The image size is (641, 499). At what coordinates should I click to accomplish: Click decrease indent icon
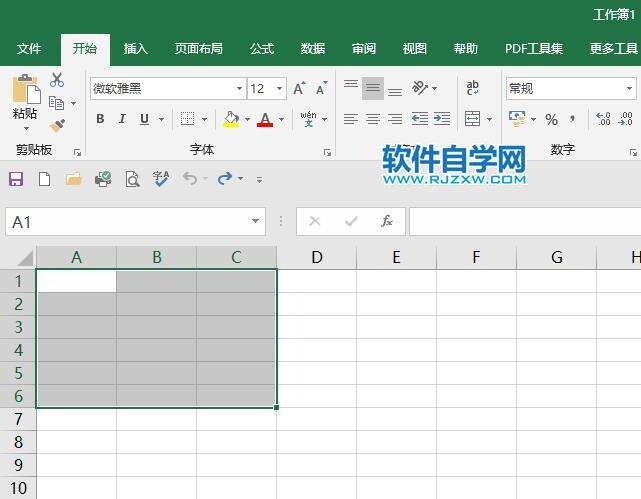[419, 119]
